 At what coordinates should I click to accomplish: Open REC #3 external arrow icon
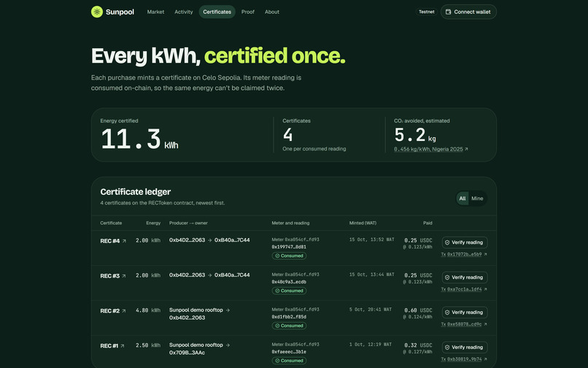(124, 276)
